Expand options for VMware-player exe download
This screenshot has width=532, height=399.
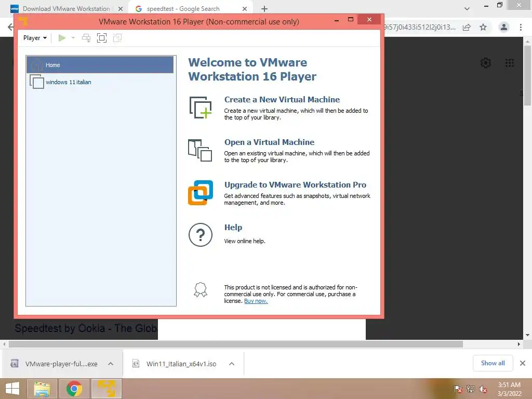tap(111, 364)
